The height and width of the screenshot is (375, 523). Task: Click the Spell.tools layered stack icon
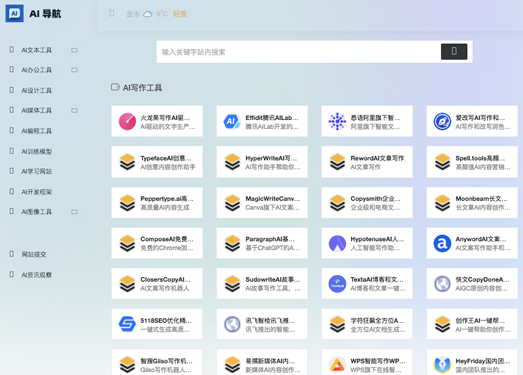click(x=442, y=162)
